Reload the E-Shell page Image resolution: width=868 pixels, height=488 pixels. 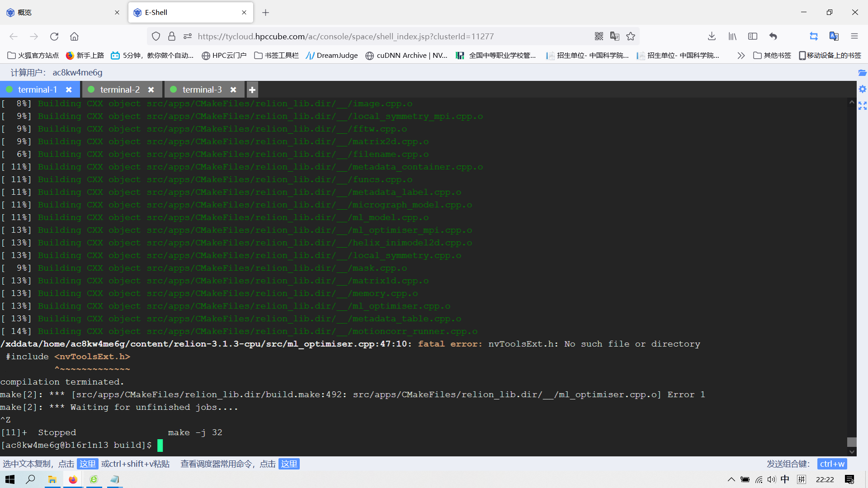[x=54, y=37]
